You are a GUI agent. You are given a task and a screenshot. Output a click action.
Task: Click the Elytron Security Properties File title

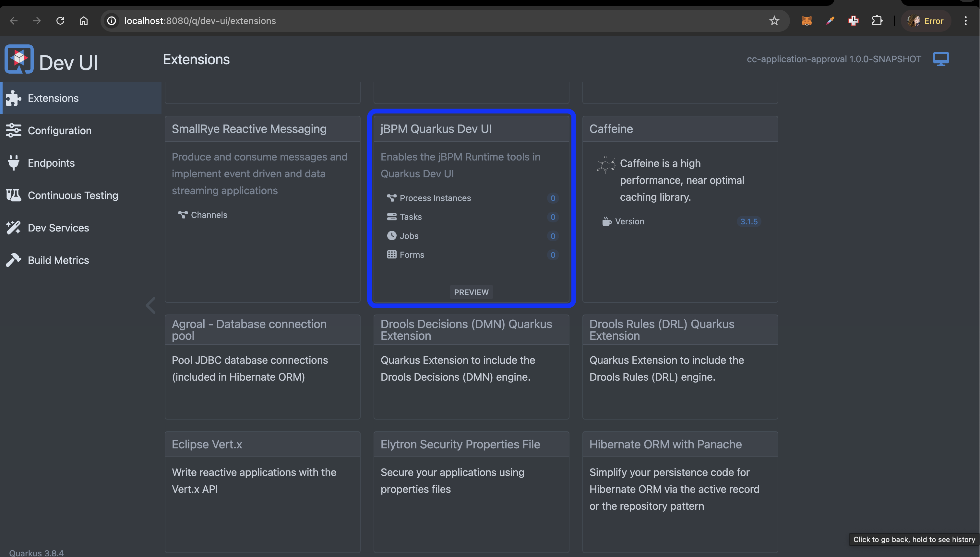[x=460, y=444]
